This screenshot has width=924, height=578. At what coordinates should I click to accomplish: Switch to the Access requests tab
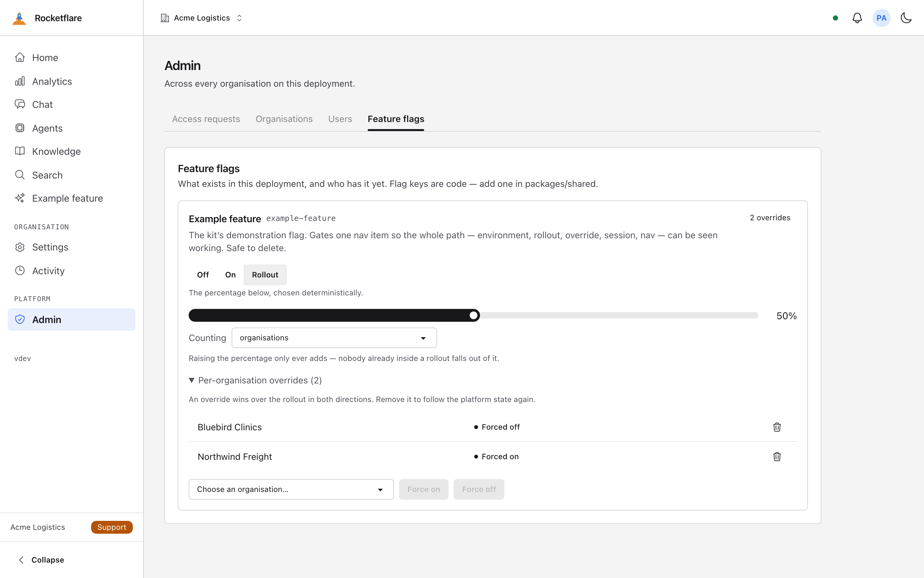(206, 119)
